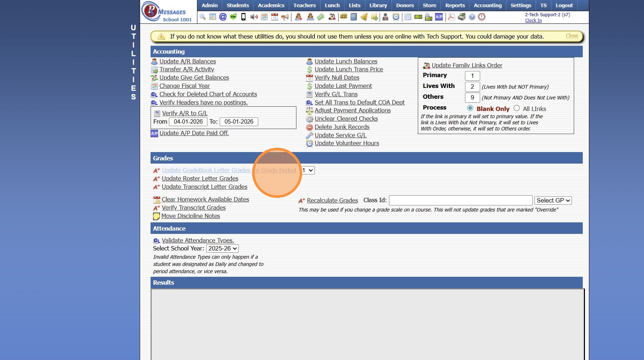This screenshot has width=644, height=360.
Task: Open the date calendar icon showing 12
Action: click(x=274, y=17)
